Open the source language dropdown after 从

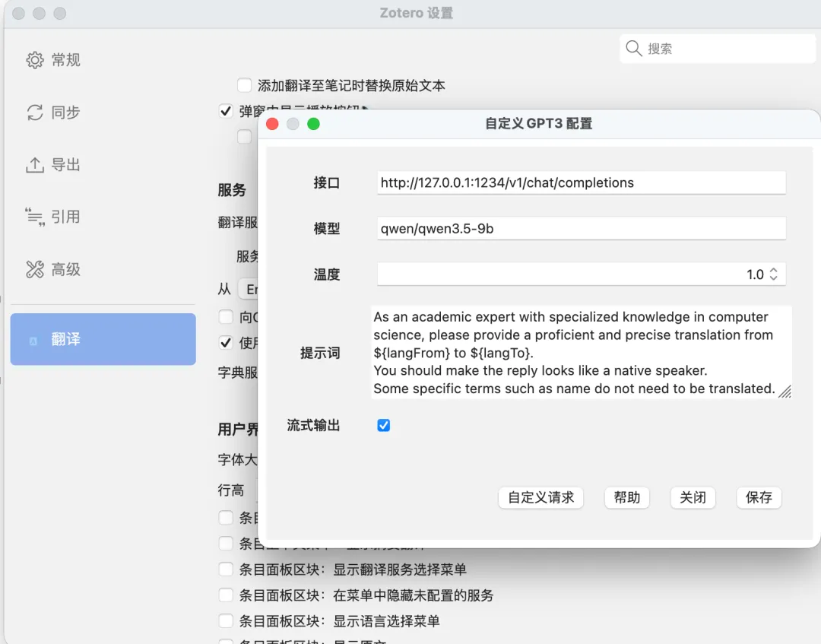249,289
